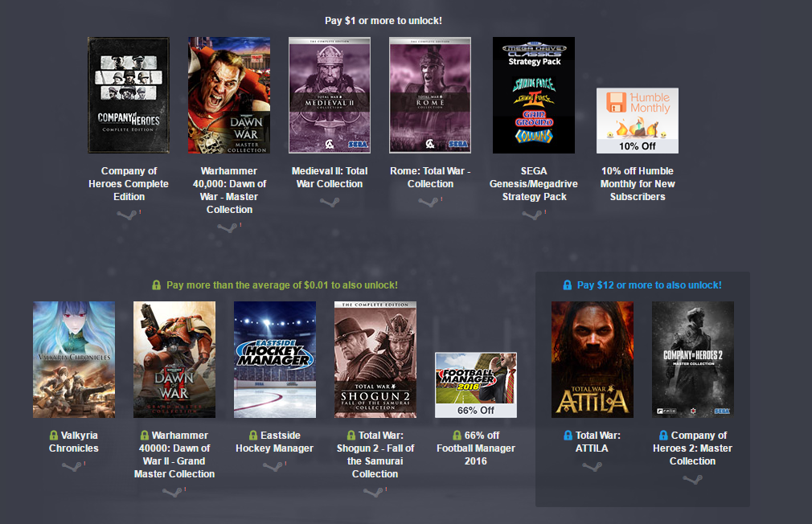Click Rome: Total War - Collection title
812x524 pixels.
[430, 177]
